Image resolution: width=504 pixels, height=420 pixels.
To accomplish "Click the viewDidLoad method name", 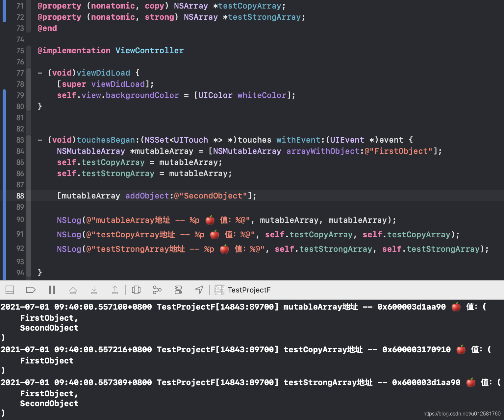I will pyautogui.click(x=103, y=73).
